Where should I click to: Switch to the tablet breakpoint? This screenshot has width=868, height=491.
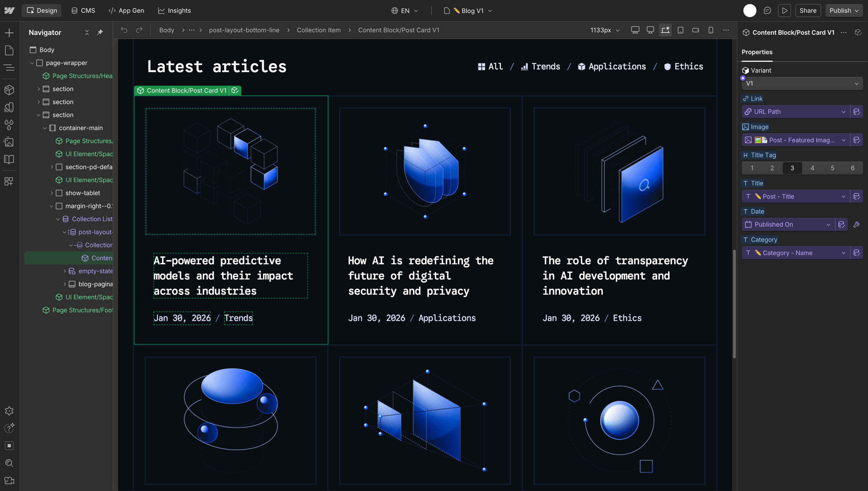680,30
